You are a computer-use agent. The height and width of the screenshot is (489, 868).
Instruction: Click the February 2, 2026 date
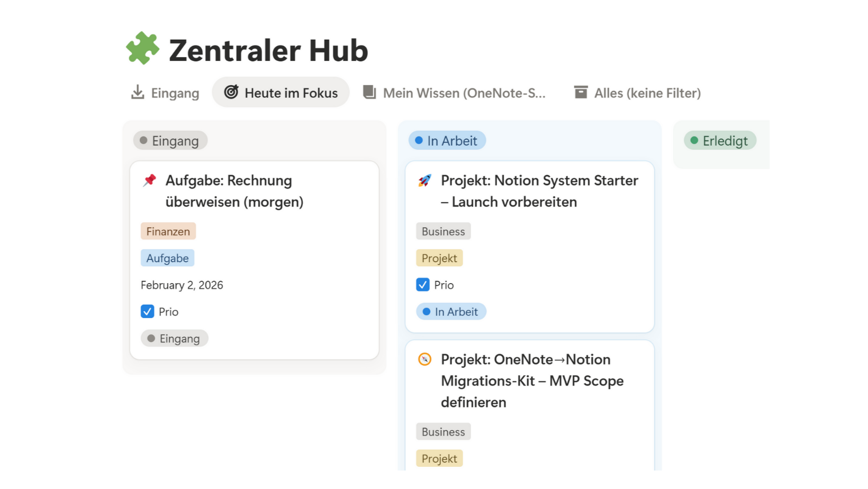coord(182,285)
